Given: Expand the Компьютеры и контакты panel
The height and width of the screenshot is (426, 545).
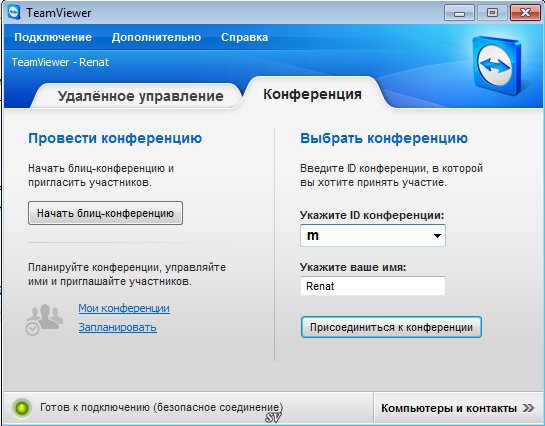Looking at the screenshot, I should click(458, 408).
